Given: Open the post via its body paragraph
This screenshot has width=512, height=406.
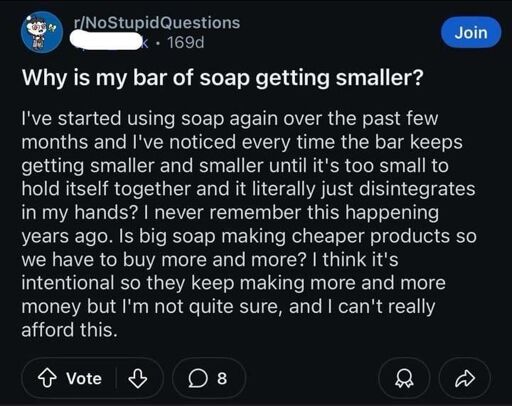Looking at the screenshot, I should tap(249, 224).
